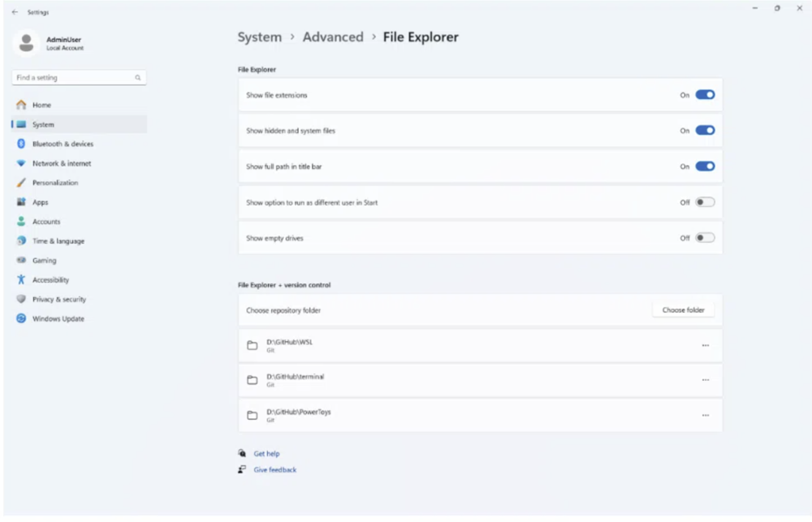This screenshot has height=522, width=812.
Task: Click the Find a setting search box
Action: coord(79,78)
